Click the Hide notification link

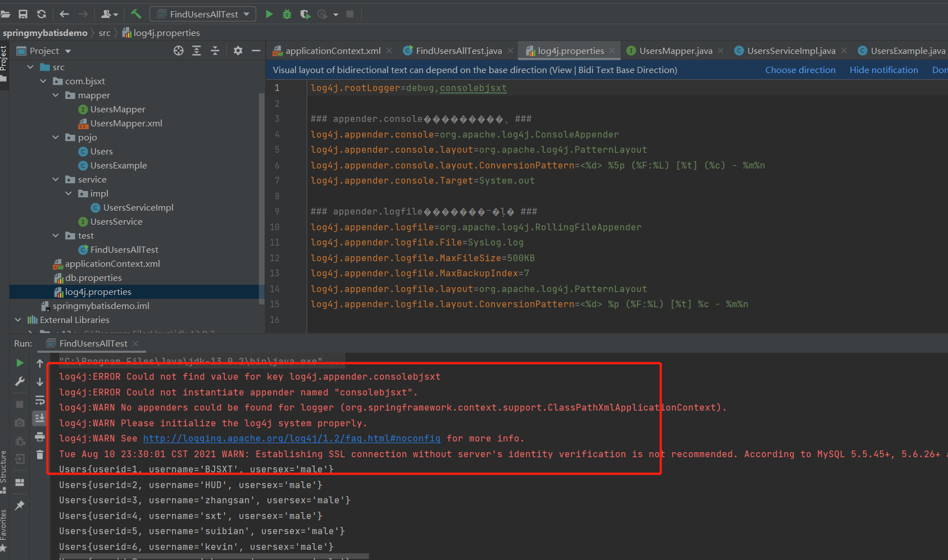click(x=884, y=70)
